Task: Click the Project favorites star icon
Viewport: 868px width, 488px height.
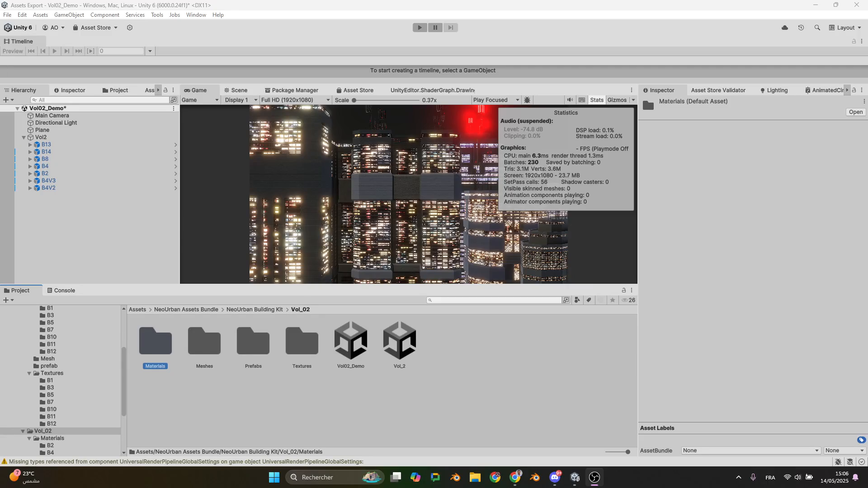Action: pos(613,300)
